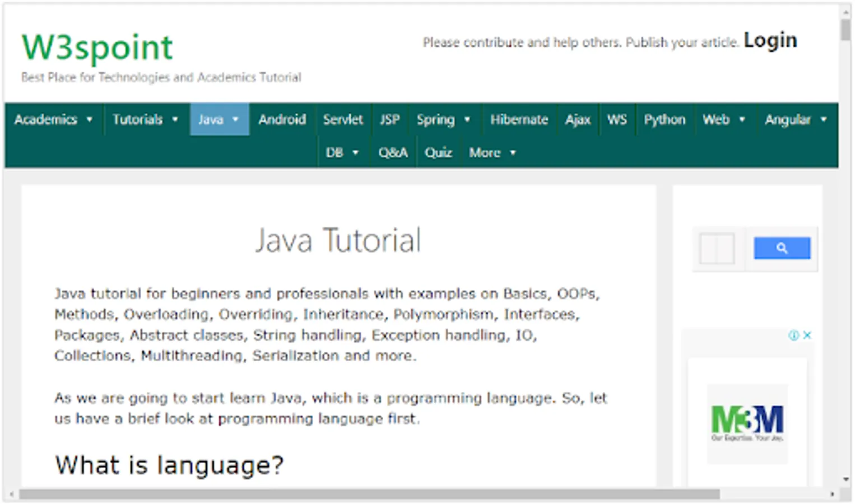Click the blue search magnifier button

pos(782,248)
